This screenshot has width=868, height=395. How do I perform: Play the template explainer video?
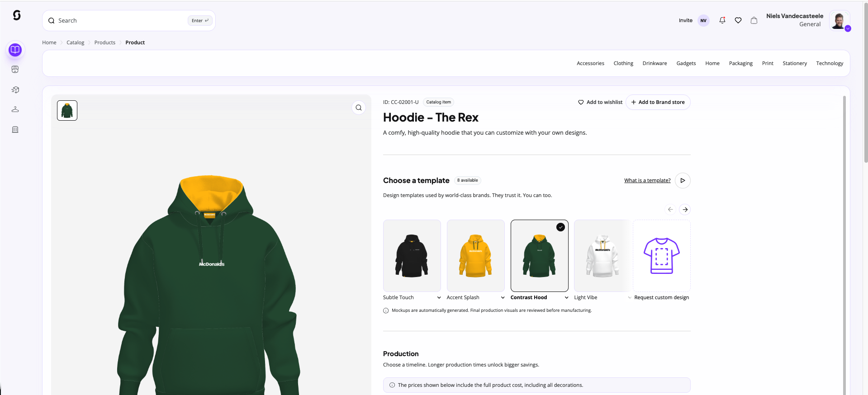683,180
